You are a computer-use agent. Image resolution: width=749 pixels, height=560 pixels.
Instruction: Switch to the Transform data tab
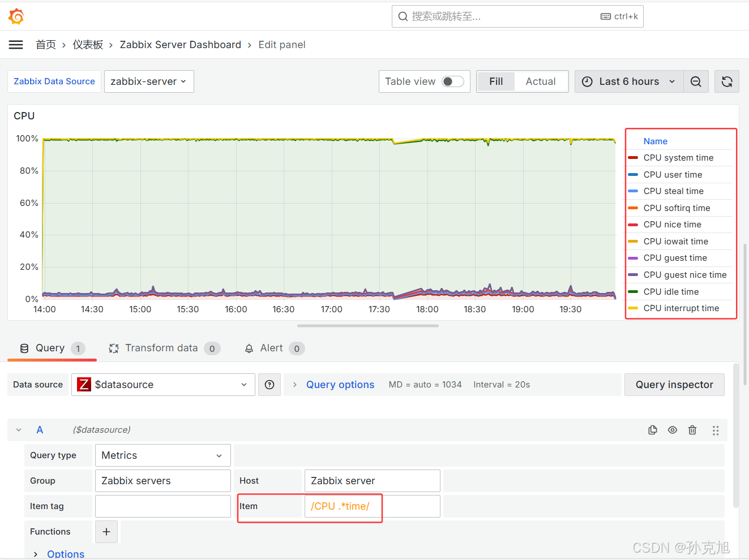[x=164, y=348]
